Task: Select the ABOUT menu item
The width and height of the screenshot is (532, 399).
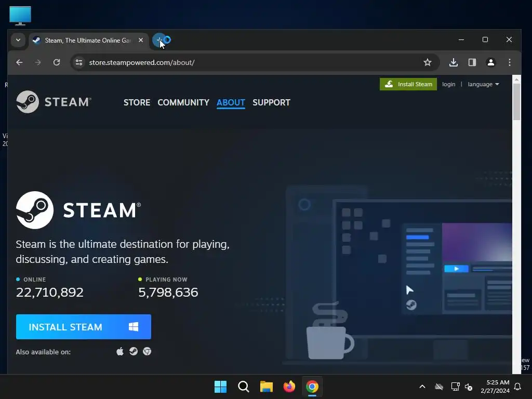Action: [231, 102]
